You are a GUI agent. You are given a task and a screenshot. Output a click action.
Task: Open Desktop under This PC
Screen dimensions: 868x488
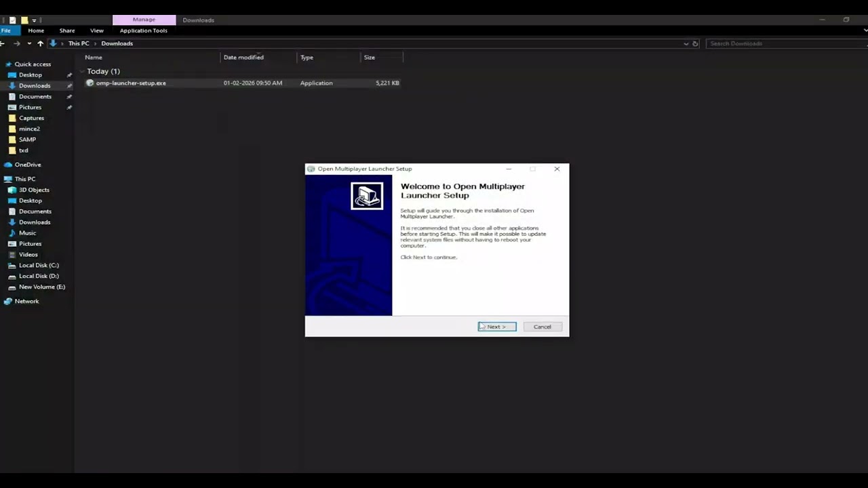click(30, 201)
